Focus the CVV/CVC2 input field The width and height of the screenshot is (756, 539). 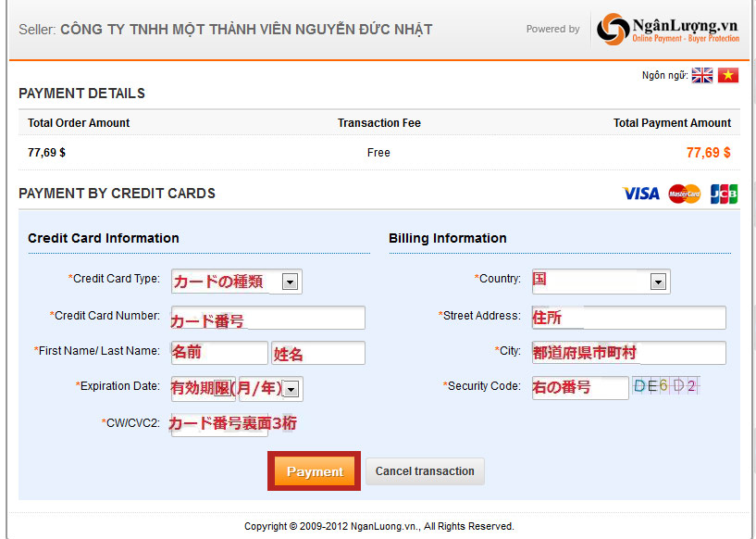219,424
